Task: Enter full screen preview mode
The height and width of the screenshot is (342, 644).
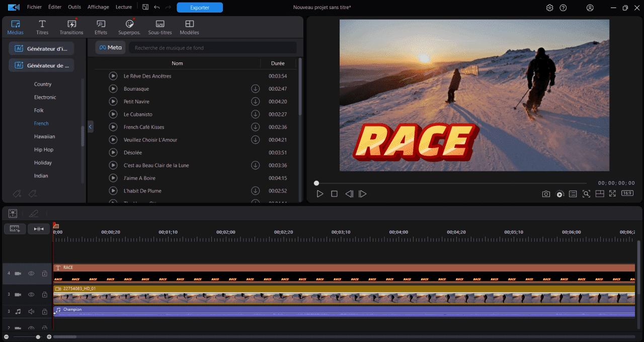Action: 613,193
